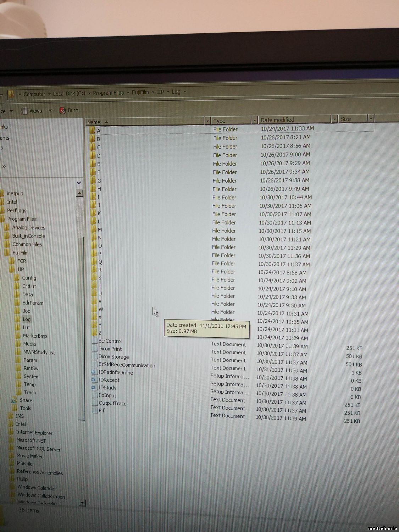This screenshot has height=532, width=399.
Task: Navigate to Program Files in address bar
Action: point(108,93)
